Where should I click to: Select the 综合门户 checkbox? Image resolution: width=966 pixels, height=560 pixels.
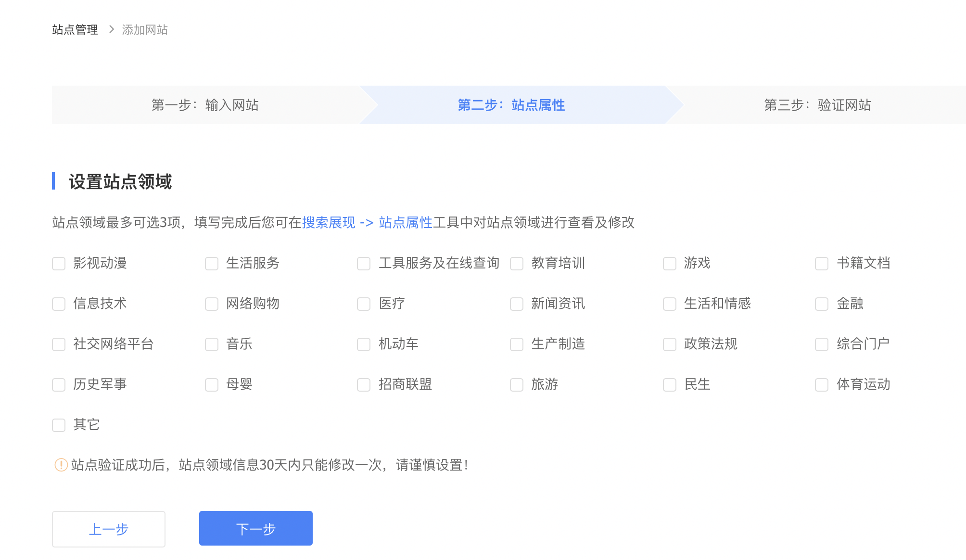[822, 344]
